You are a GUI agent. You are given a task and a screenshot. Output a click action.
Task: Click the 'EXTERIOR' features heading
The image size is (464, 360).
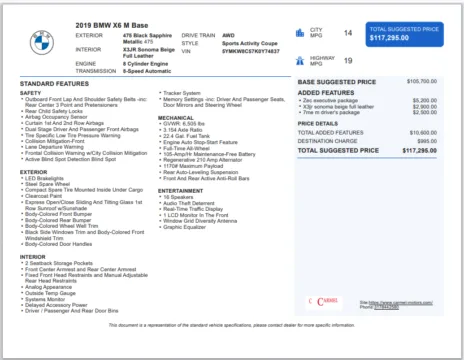33,172
